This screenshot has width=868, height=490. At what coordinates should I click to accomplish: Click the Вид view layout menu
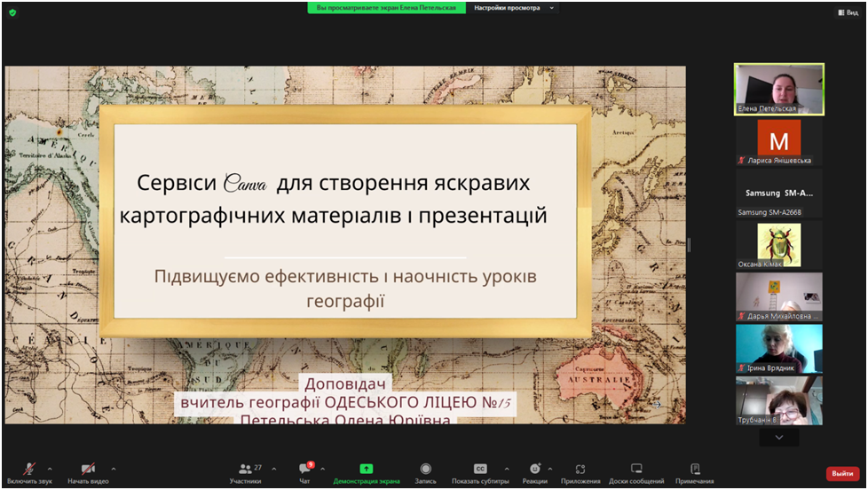848,12
